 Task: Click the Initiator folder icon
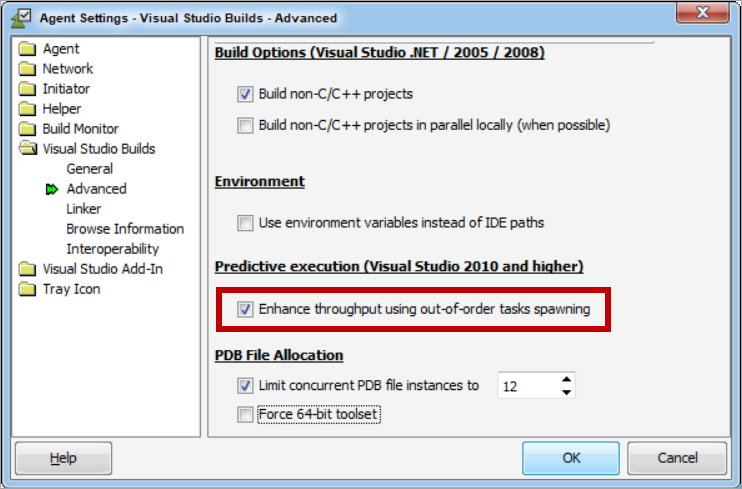(x=27, y=89)
